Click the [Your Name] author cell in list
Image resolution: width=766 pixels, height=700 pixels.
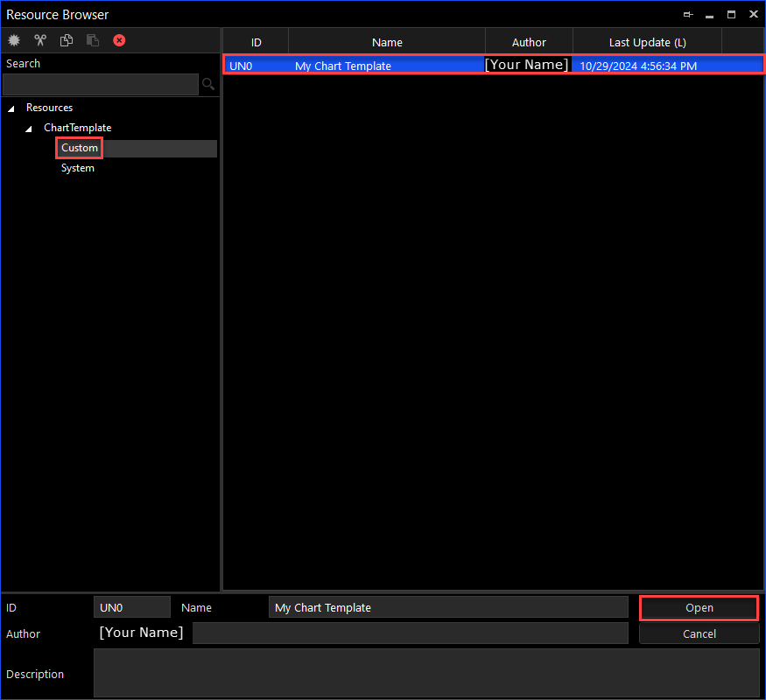pyautogui.click(x=527, y=65)
